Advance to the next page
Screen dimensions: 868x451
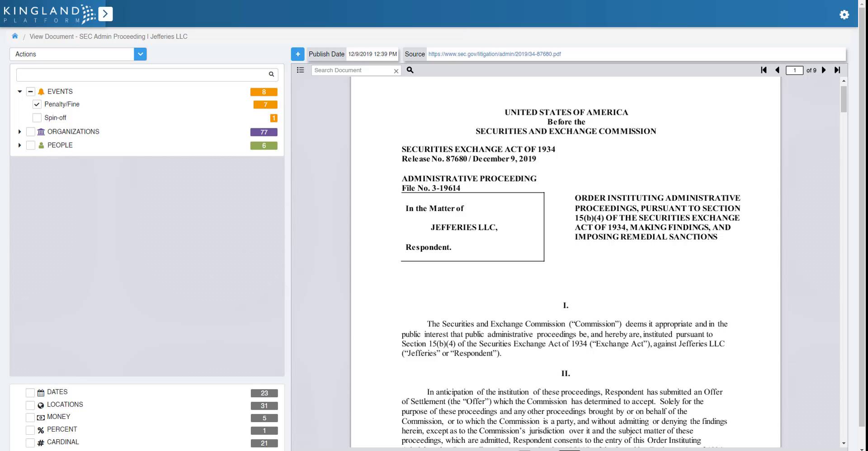(x=824, y=70)
